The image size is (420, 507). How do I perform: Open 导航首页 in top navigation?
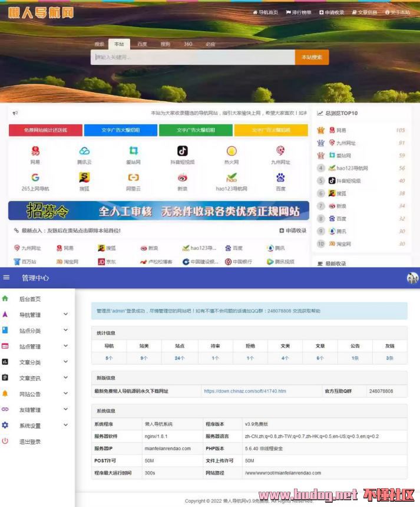click(x=265, y=12)
